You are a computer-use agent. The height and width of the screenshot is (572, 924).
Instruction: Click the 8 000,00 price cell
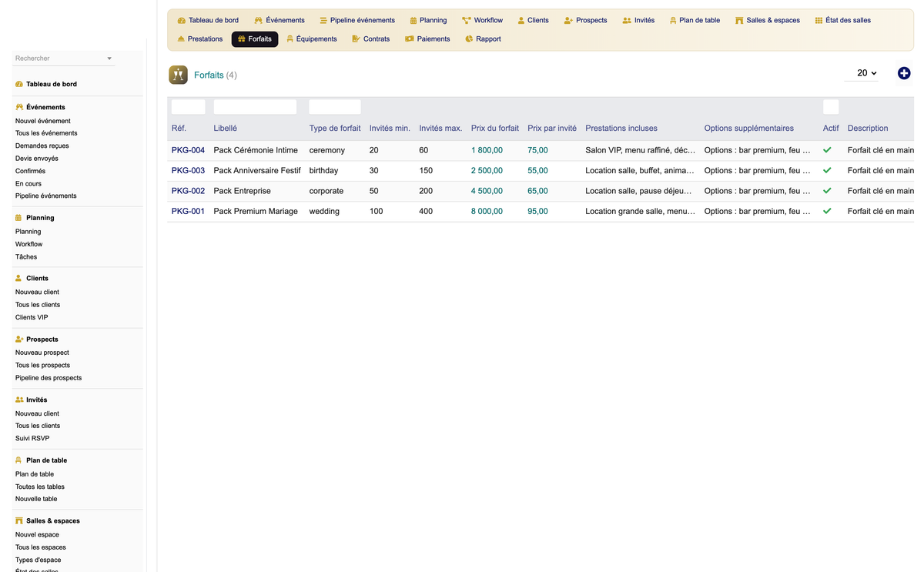pos(487,211)
